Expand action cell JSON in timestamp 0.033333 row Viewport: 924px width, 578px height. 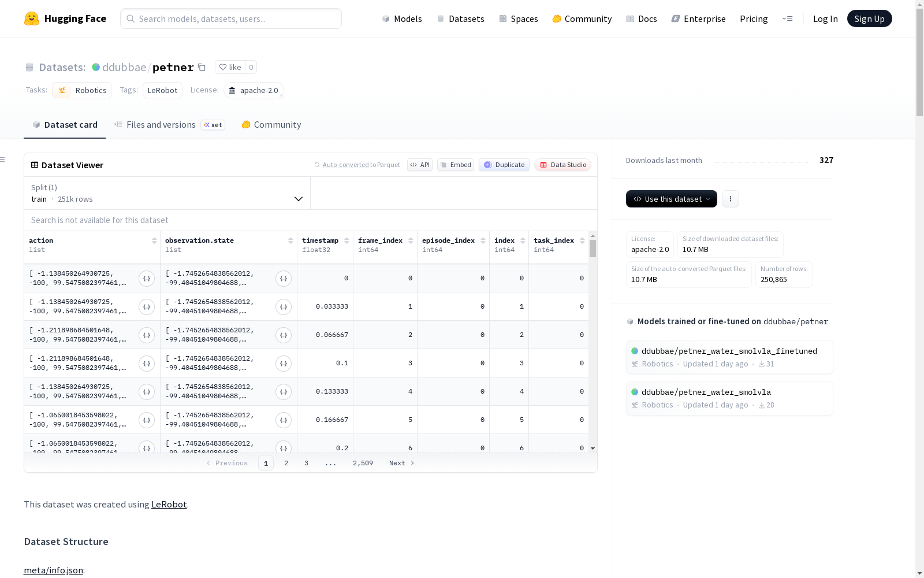147,307
